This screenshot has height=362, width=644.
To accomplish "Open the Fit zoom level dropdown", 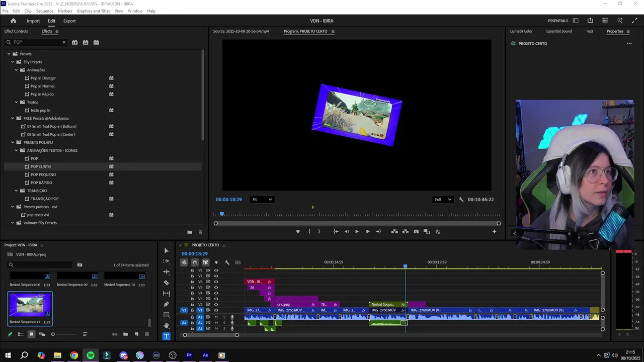I will [262, 200].
